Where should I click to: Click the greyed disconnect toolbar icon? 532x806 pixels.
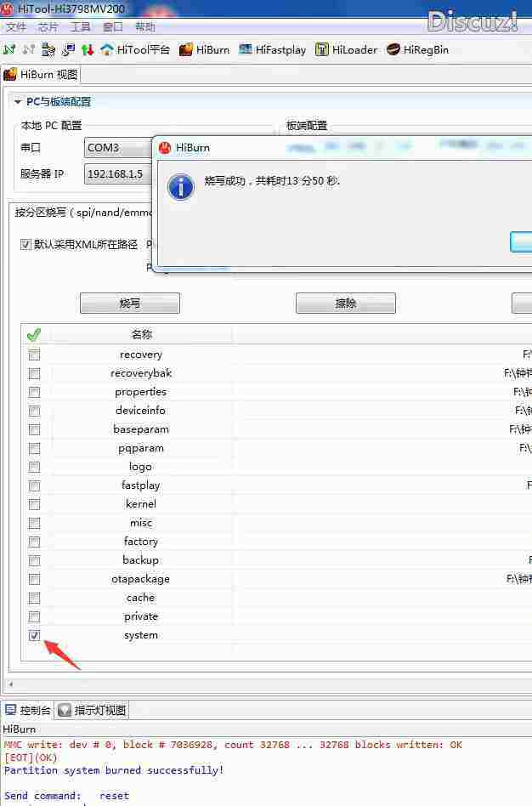pyautogui.click(x=29, y=49)
